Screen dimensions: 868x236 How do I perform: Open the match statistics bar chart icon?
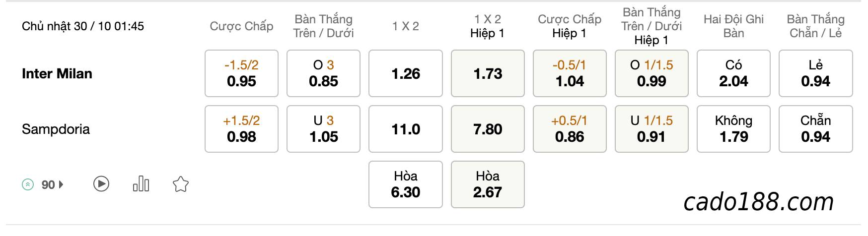pos(141,184)
